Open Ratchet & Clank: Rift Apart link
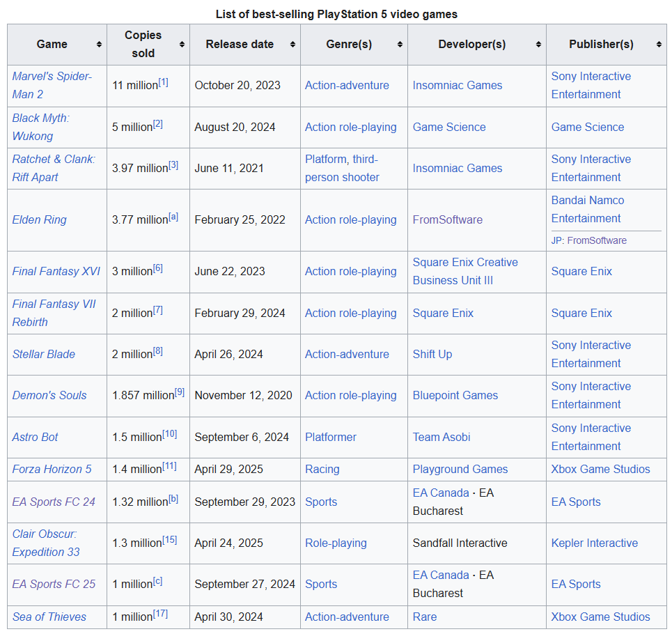The height and width of the screenshot is (634, 672). tap(54, 168)
